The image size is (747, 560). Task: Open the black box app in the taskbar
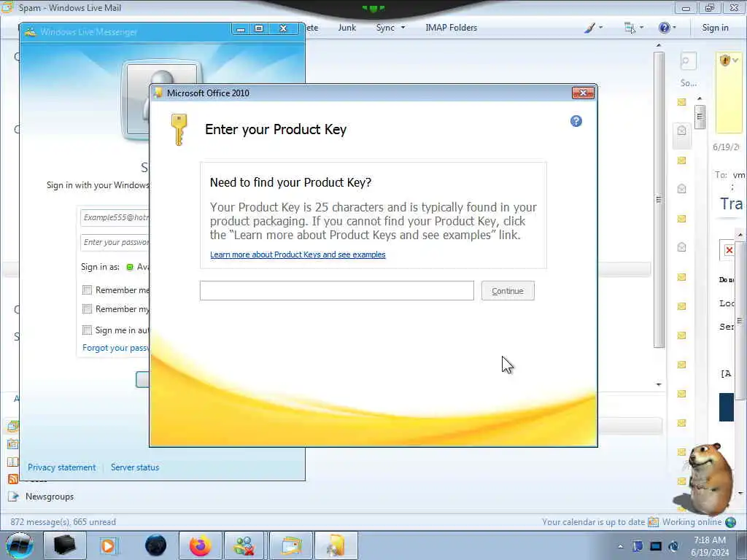click(65, 545)
